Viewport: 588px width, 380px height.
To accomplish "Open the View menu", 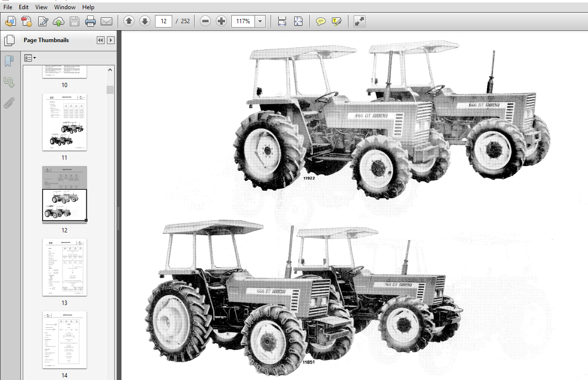I will [x=42, y=7].
